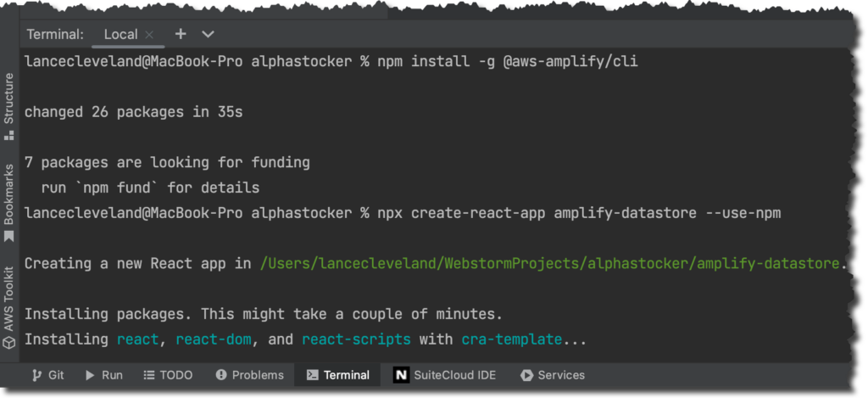Select the Terminal tool window tab
The width and height of the screenshot is (868, 398).
pyautogui.click(x=337, y=375)
